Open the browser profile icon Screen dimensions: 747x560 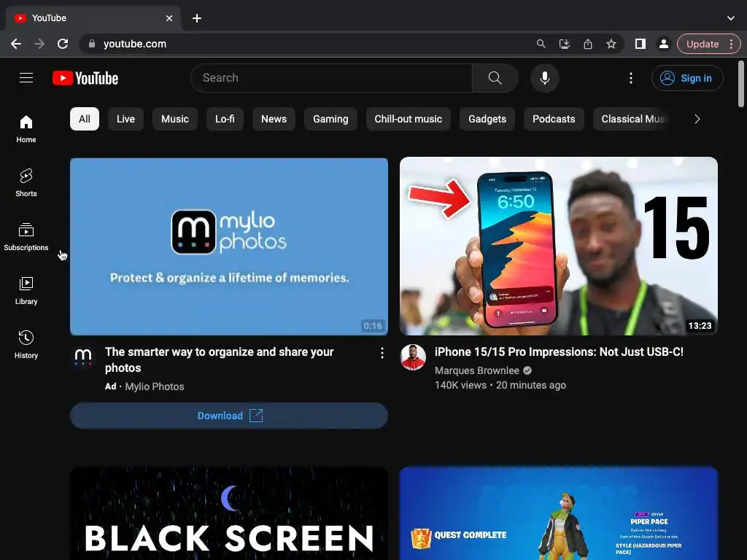point(663,44)
